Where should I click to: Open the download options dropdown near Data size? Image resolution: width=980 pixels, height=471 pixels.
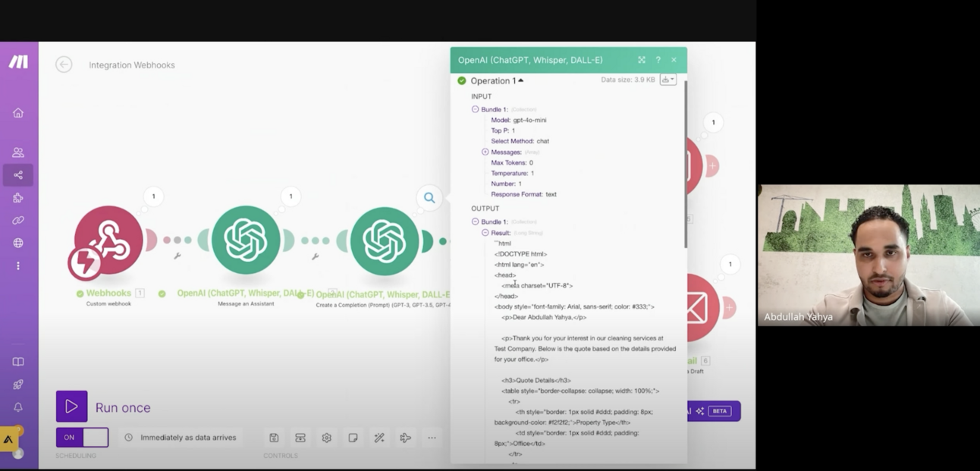pos(667,79)
